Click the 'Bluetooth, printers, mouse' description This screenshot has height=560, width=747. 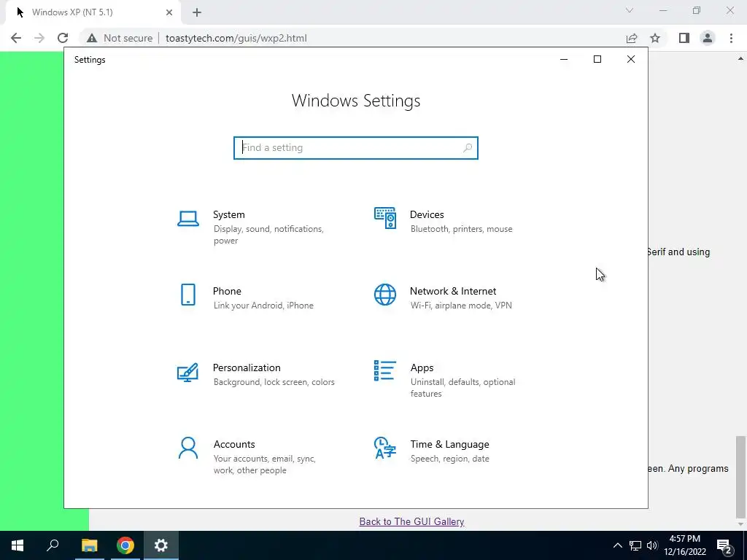[462, 229]
